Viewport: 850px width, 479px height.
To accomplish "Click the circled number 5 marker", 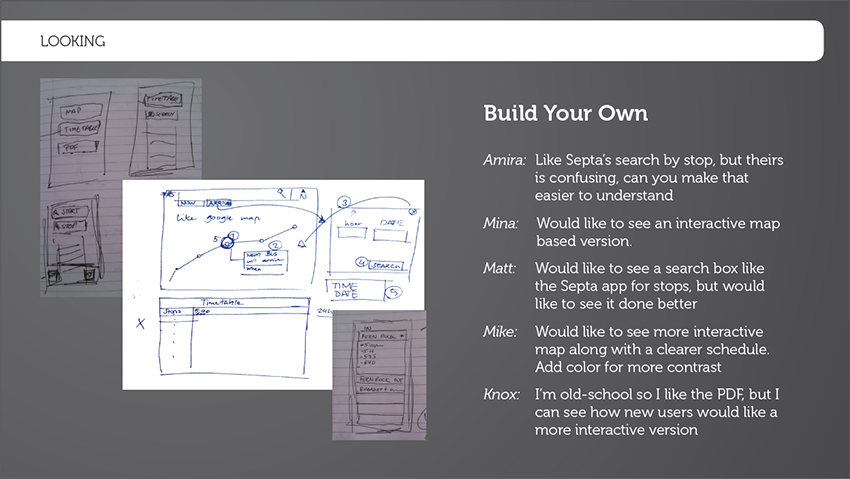I will [395, 292].
